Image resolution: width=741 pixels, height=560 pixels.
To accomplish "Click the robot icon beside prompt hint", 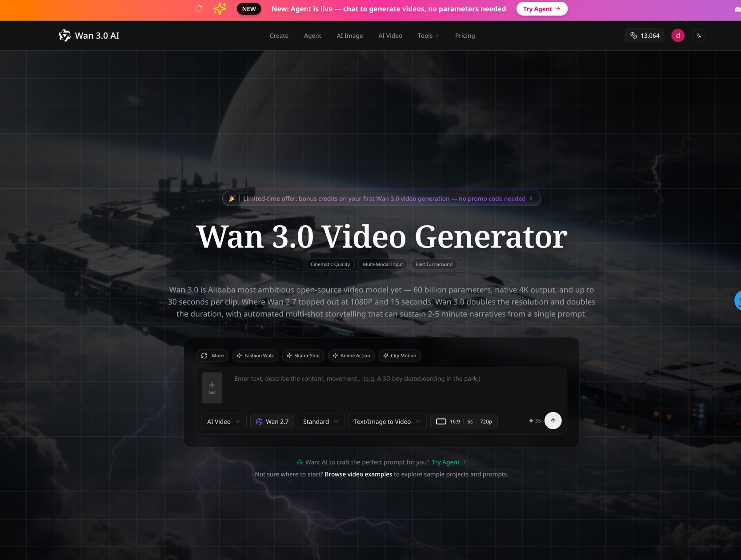I will tap(300, 462).
